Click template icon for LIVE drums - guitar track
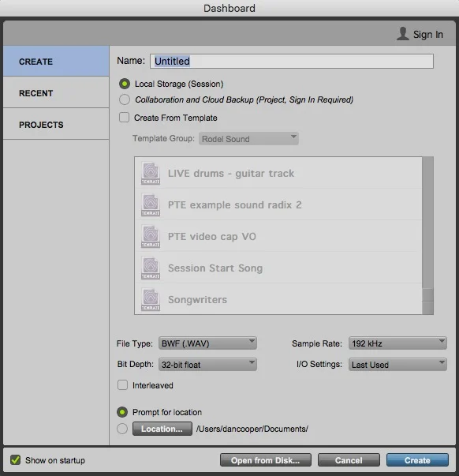The height and width of the screenshot is (476, 459). 151,174
